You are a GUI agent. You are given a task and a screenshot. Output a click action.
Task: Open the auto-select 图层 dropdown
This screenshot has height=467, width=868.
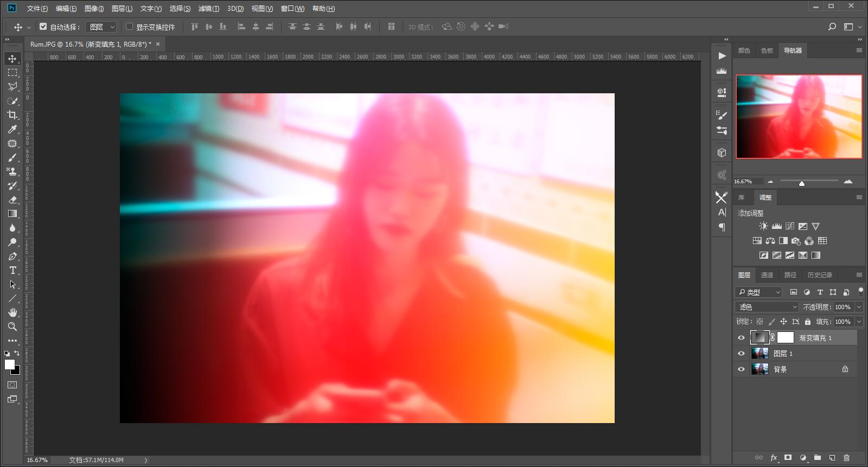pos(101,27)
